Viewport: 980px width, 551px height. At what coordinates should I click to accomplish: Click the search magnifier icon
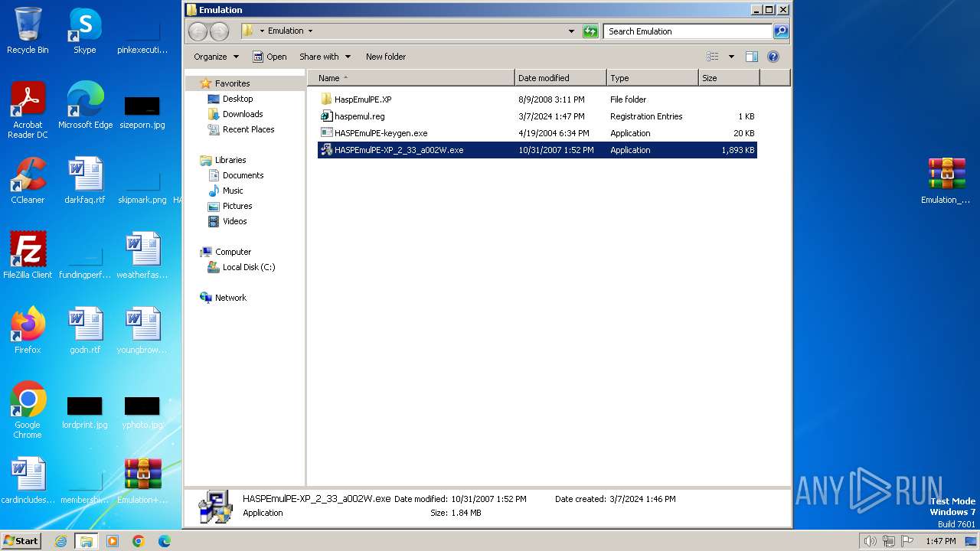point(781,31)
